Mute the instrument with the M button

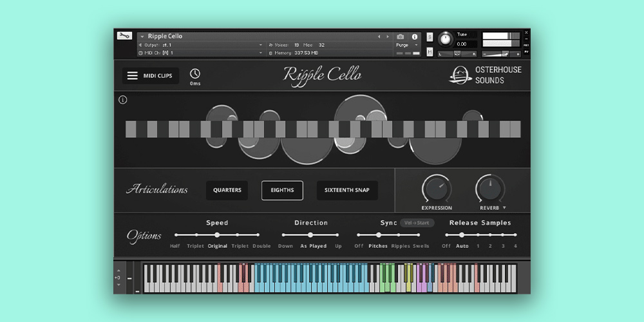[430, 52]
